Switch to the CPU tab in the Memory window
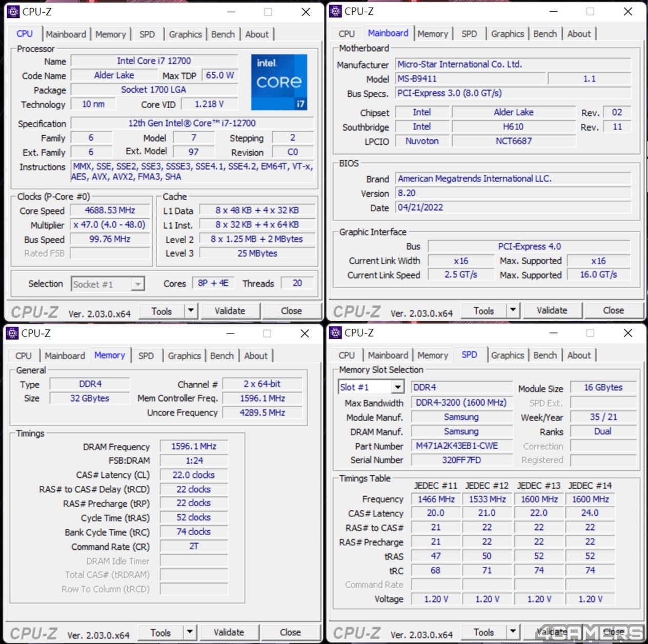Screen dimensions: 648x644 (24, 356)
